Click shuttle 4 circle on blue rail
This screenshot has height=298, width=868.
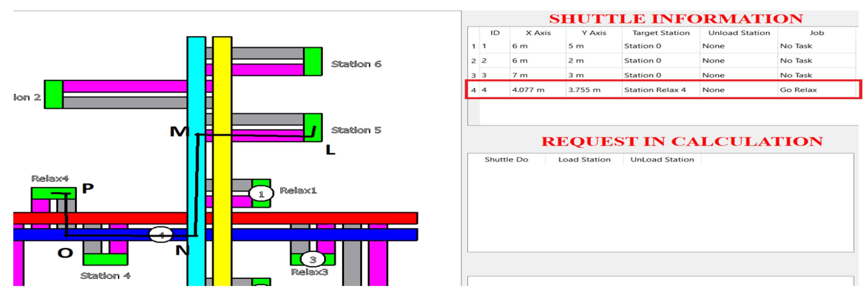tap(161, 235)
